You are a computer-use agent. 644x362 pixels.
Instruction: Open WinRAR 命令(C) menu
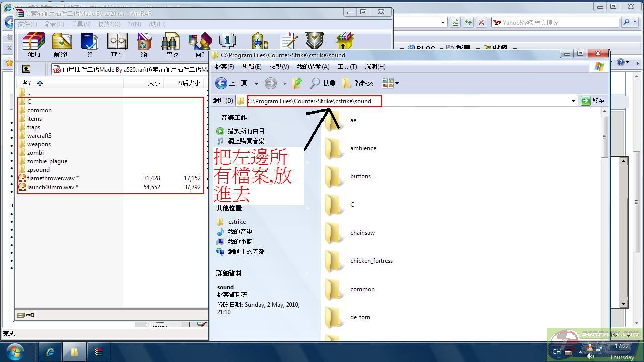[54, 24]
